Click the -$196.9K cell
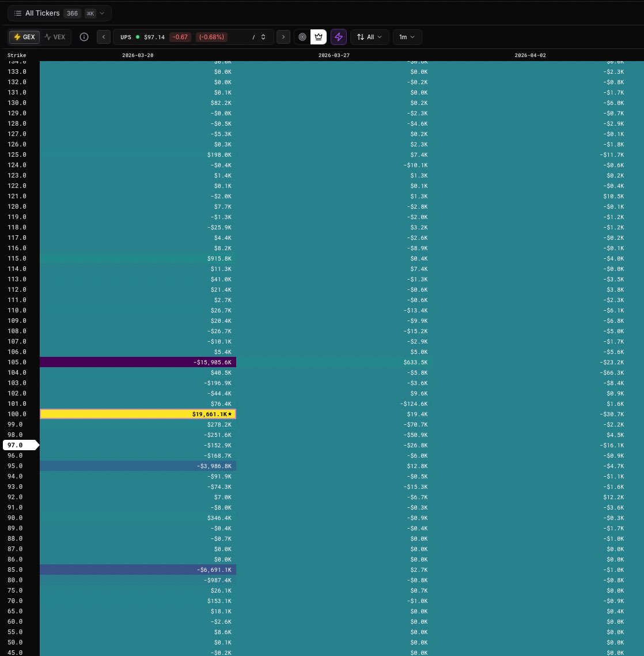This screenshot has width=644, height=656. click(138, 383)
